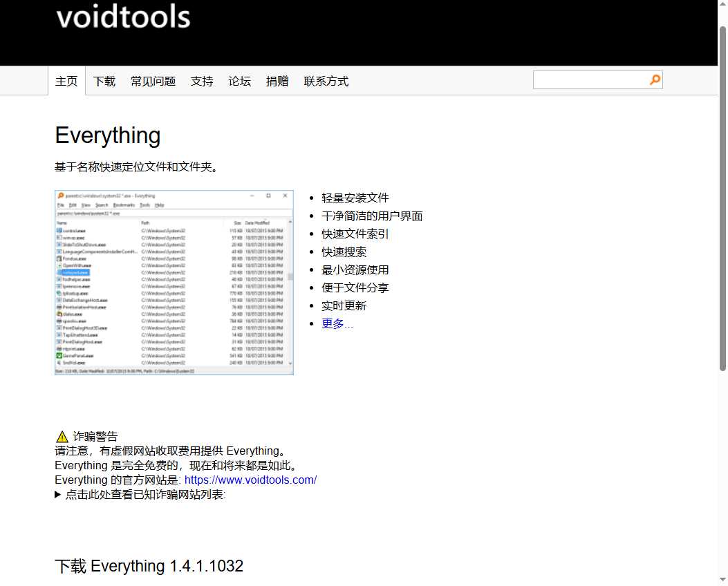Click the scrollbar up arrow
728x586 pixels.
[723, 6]
